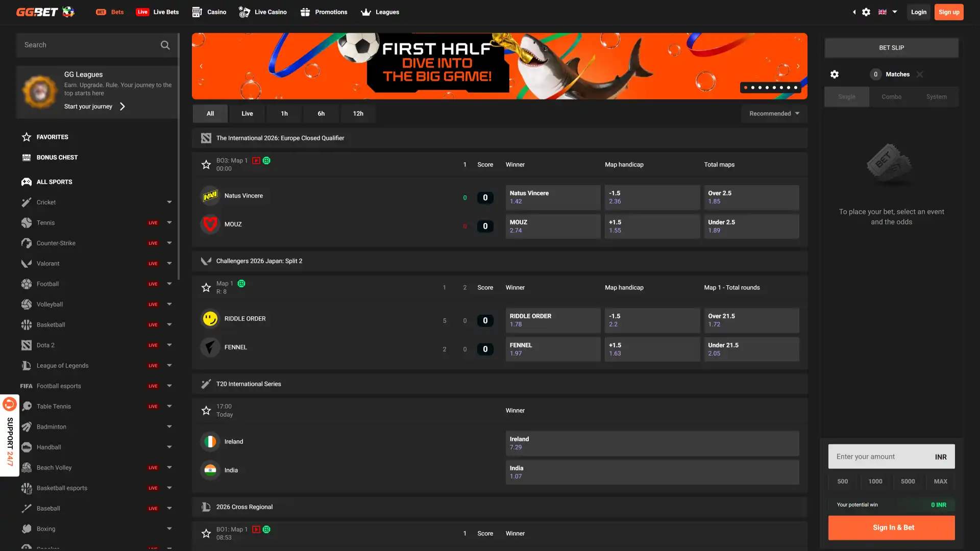980x551 pixels.
Task: Click the search magnifier icon
Action: pyautogui.click(x=165, y=45)
